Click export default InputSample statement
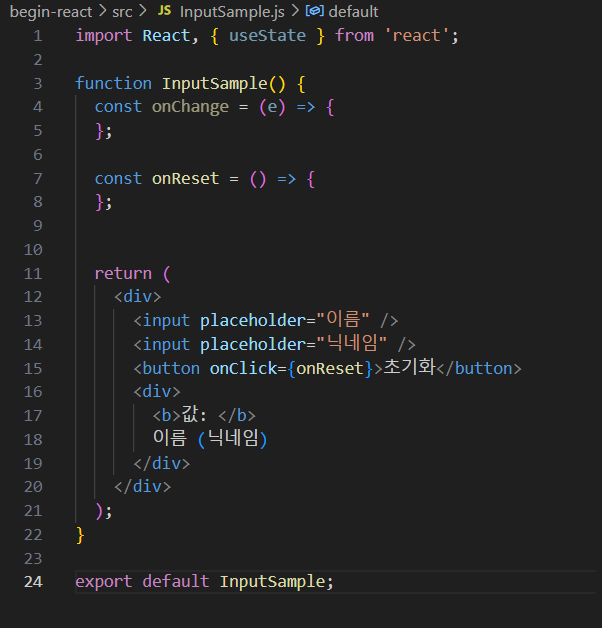 point(204,582)
